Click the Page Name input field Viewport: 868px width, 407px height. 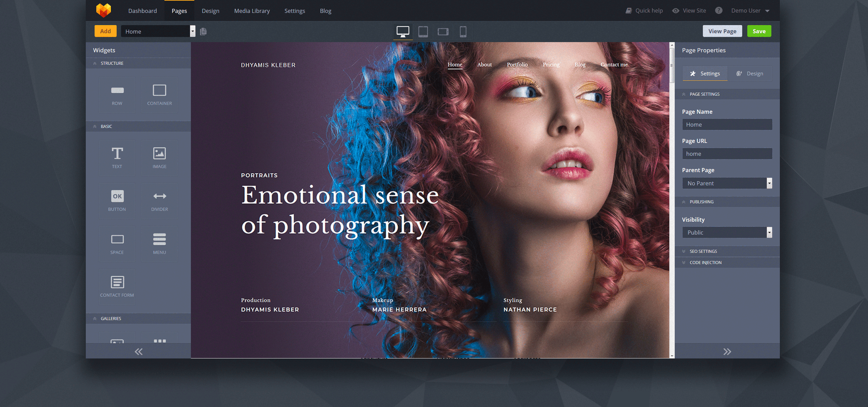tap(727, 125)
